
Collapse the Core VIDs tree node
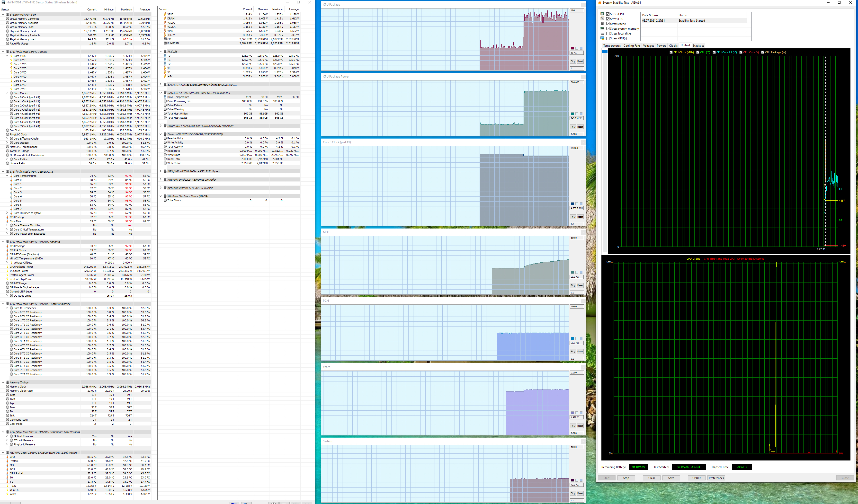[x=7, y=56]
